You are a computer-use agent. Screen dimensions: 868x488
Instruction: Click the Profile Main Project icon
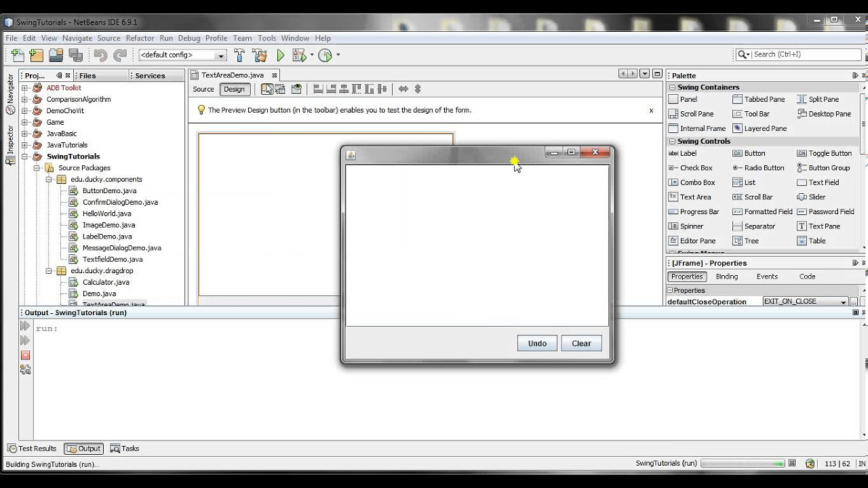[x=325, y=55]
